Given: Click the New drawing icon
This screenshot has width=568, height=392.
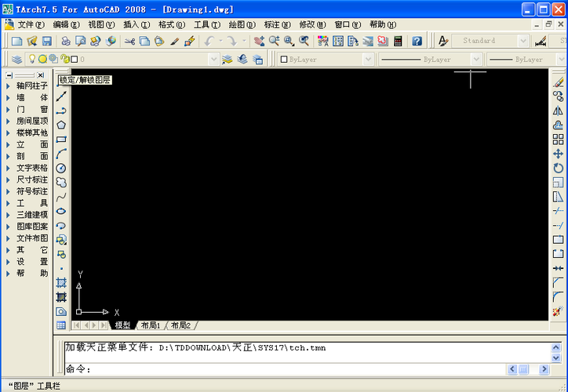Looking at the screenshot, I should click(16, 41).
